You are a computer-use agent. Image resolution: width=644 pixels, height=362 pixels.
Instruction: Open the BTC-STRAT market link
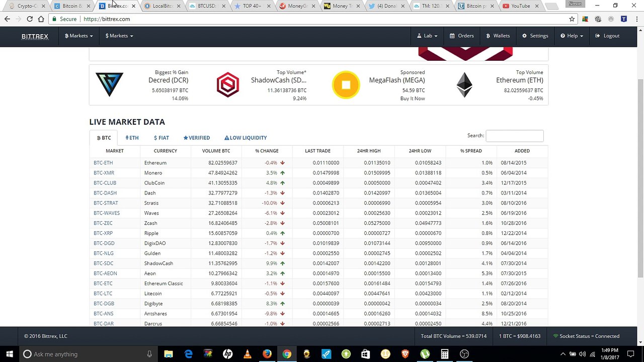click(106, 203)
